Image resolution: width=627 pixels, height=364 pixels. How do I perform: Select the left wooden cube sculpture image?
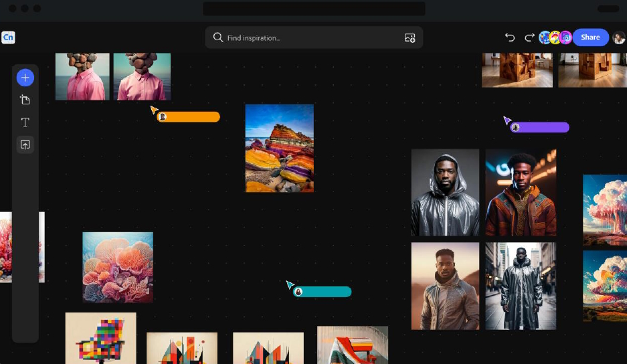(x=517, y=70)
